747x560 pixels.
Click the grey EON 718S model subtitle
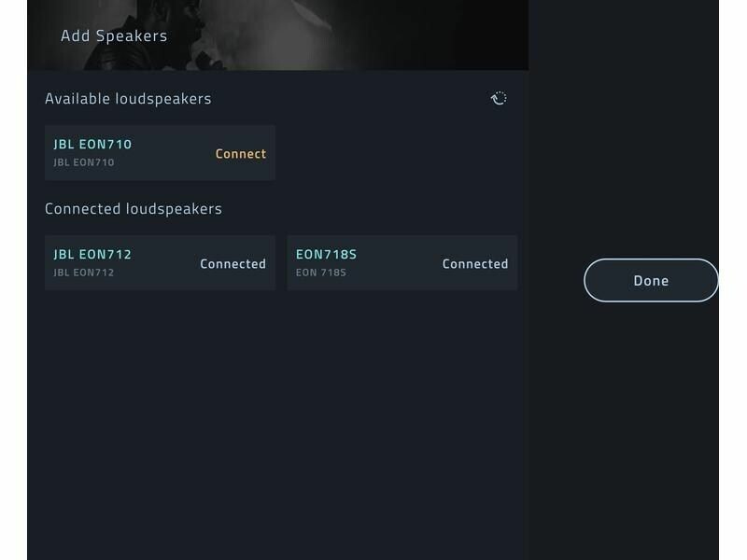pyautogui.click(x=322, y=273)
